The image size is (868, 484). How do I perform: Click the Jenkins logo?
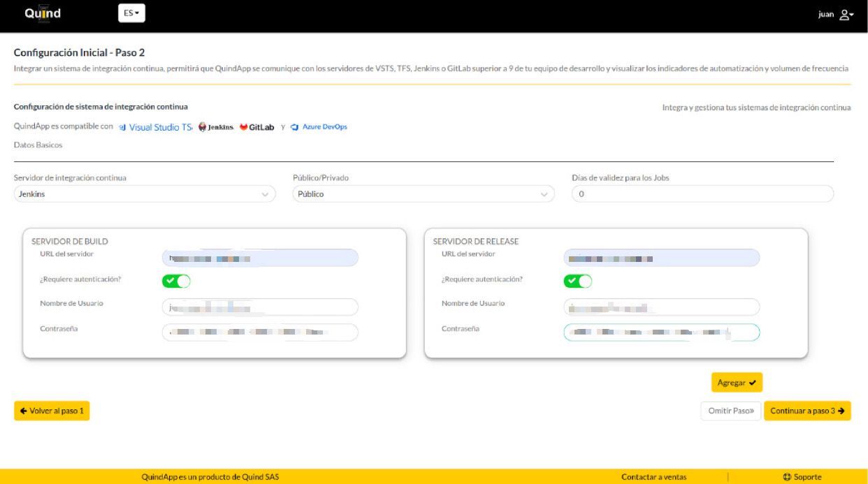click(x=216, y=127)
